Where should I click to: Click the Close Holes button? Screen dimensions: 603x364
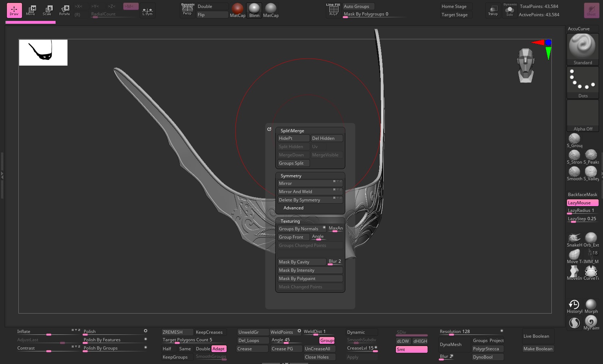click(x=320, y=357)
